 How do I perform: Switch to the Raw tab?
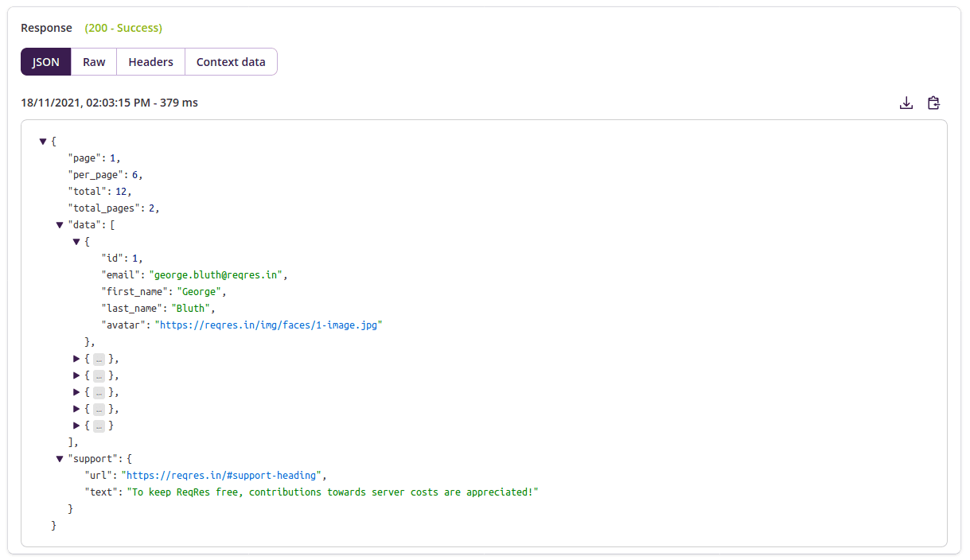tap(93, 61)
